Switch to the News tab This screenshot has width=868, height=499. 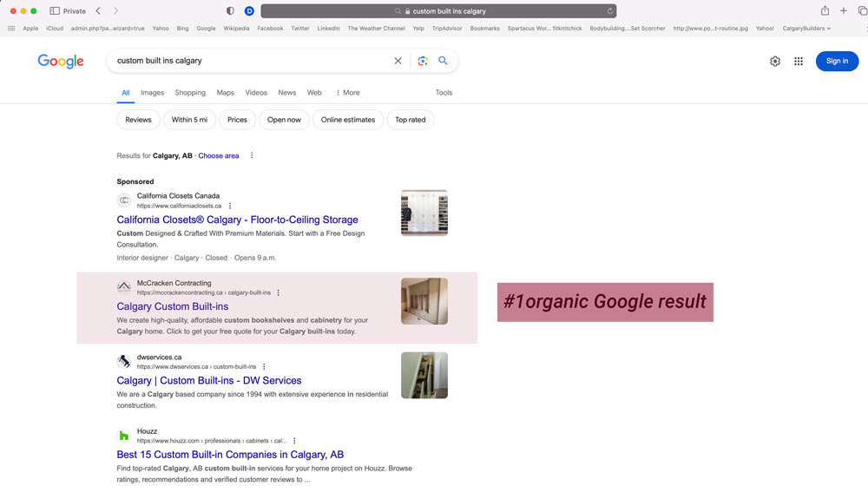(x=286, y=93)
